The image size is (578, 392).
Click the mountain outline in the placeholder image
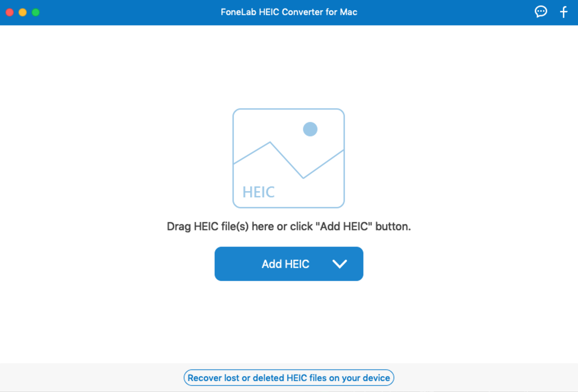click(x=289, y=160)
